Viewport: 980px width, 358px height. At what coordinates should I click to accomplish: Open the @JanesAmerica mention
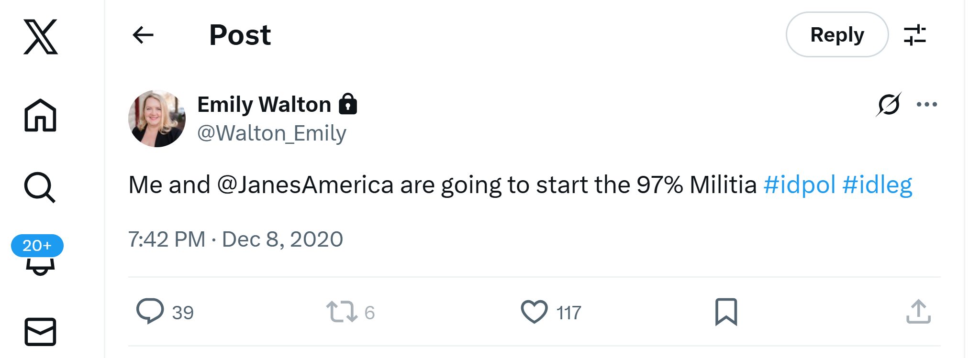coord(305,185)
